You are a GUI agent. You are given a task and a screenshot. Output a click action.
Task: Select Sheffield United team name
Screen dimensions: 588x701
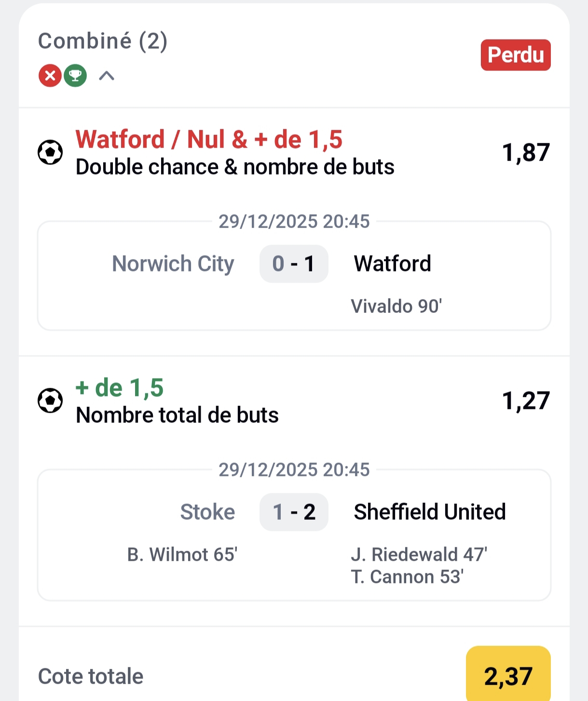coord(429,512)
